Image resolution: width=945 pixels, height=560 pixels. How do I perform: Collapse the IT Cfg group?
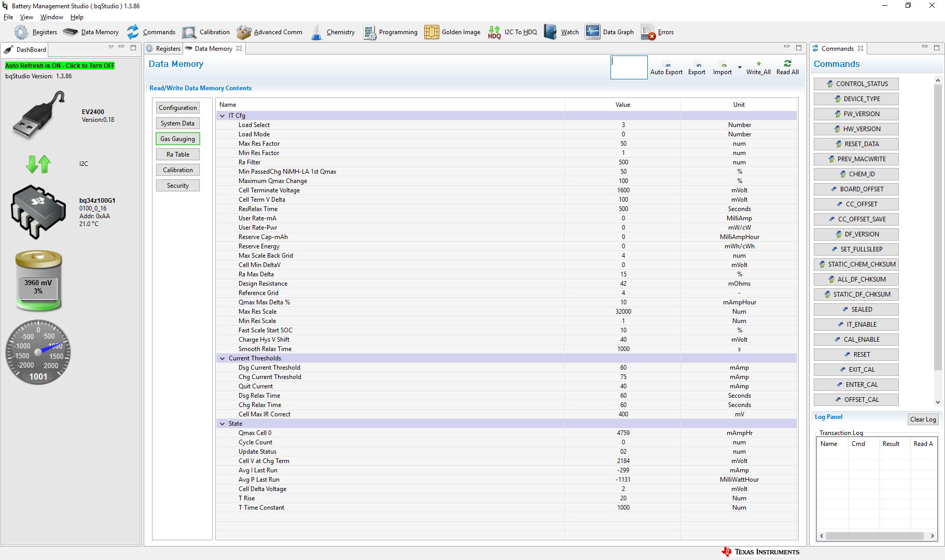point(223,116)
